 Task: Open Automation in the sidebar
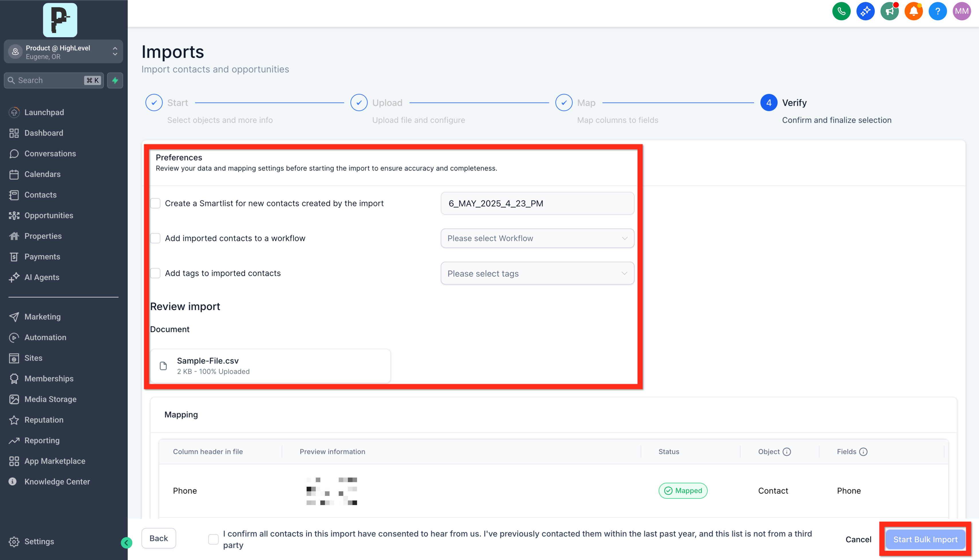tap(45, 337)
